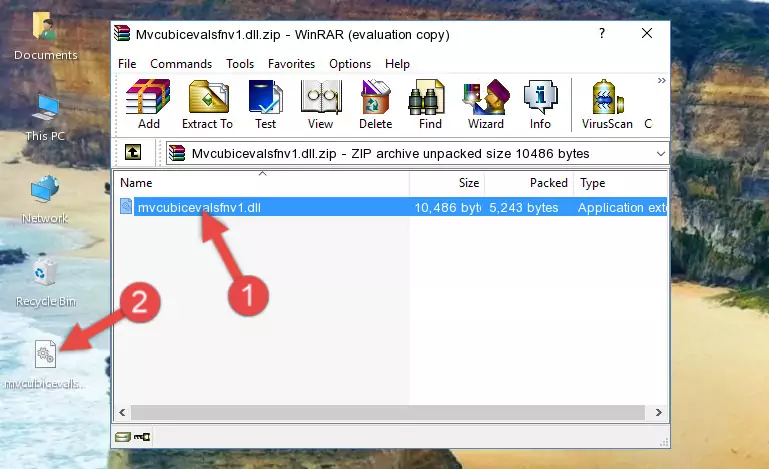Click the disk drive status bar icon

click(123, 437)
